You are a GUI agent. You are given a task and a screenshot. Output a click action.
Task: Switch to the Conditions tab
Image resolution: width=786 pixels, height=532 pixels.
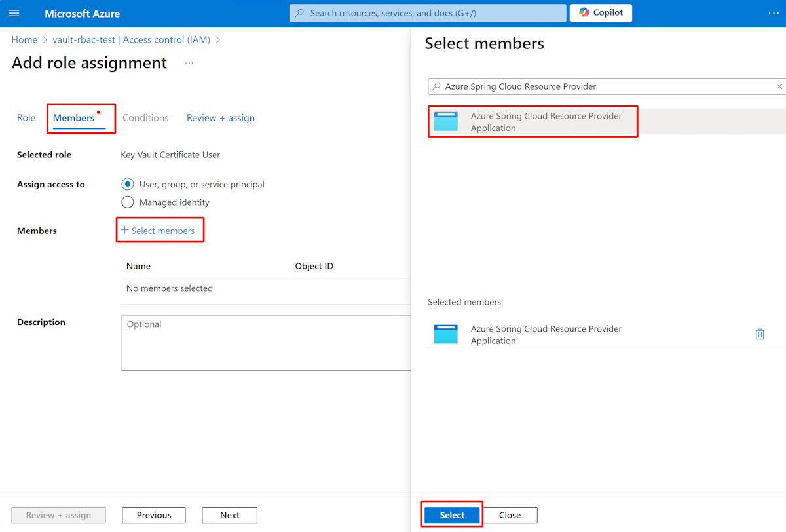pos(145,117)
